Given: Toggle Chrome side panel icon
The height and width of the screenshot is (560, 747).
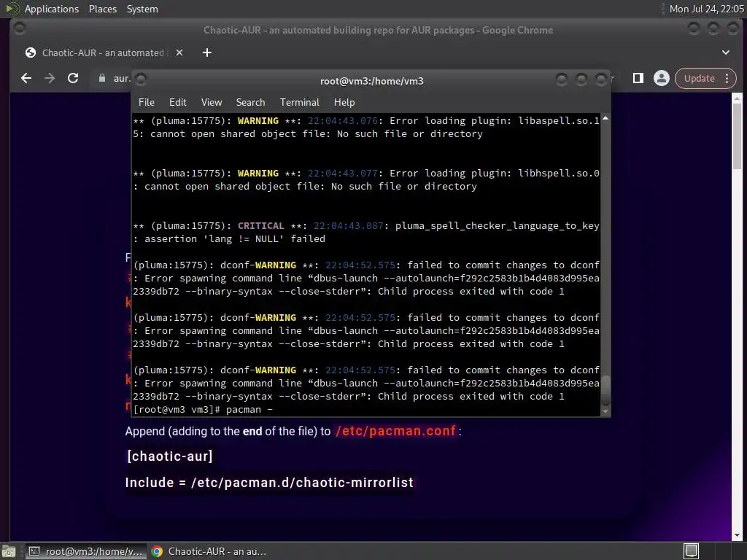Looking at the screenshot, I should click(638, 78).
